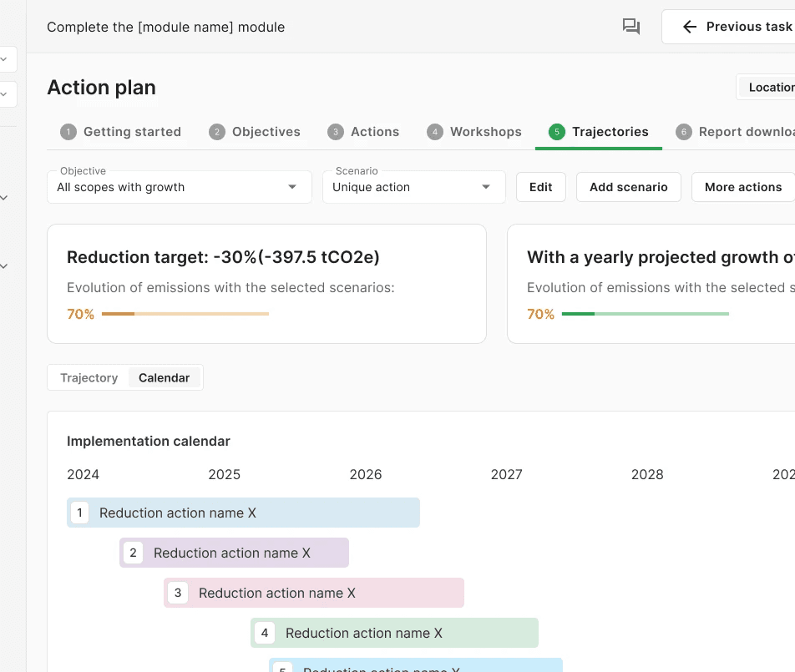Click the step 5 circle on the Trajectories tab

[x=556, y=132]
